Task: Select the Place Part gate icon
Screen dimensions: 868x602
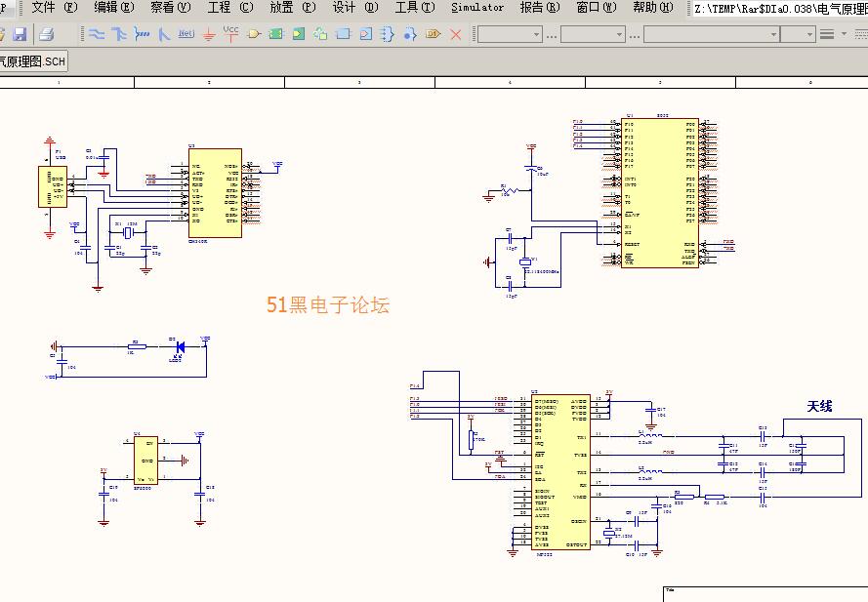Action: (254, 34)
